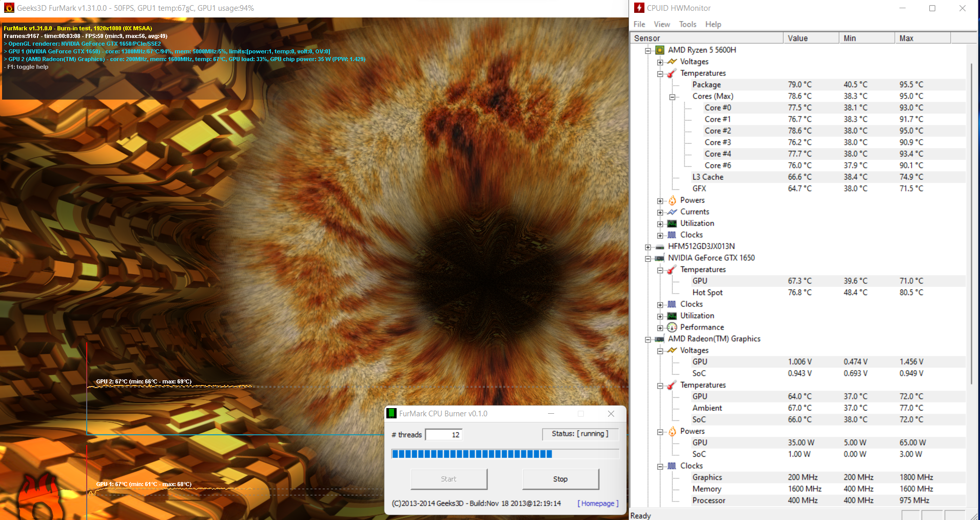The width and height of the screenshot is (980, 520).
Task: Click the FurMark flame title bar icon
Action: 9,8
